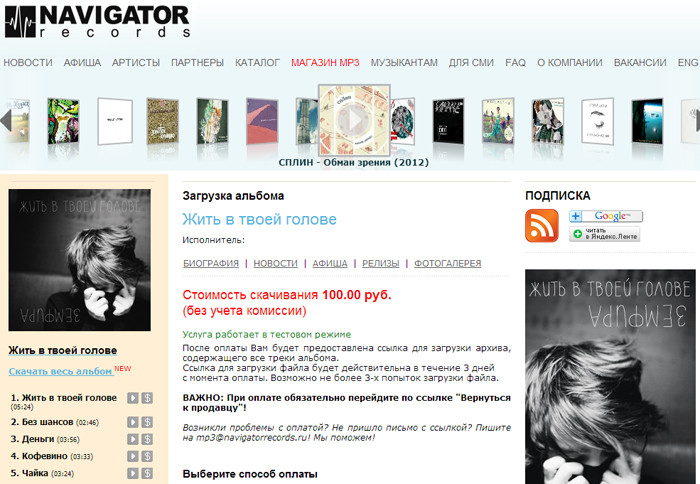Open the БИОГРАФИЯ link
Screen dimensions: 700x484
(211, 263)
